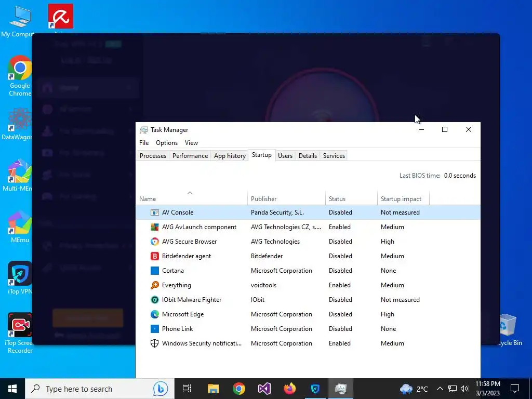The height and width of the screenshot is (399, 532).
Task: Open the Options menu in Task Manager
Action: pos(167,143)
